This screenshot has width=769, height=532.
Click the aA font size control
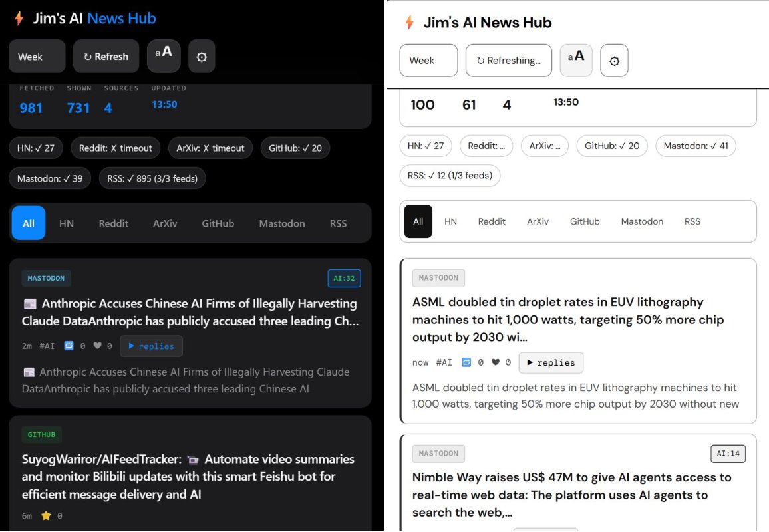(x=164, y=56)
